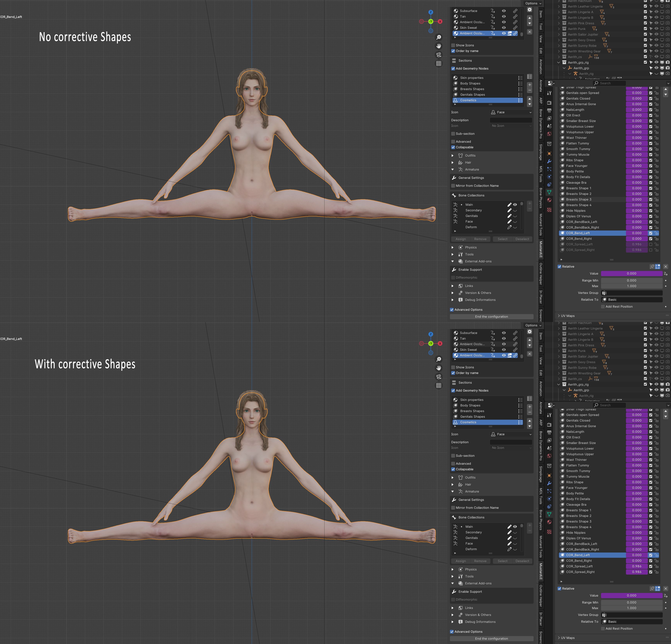The height and width of the screenshot is (644, 671).
Task: Enable Mirror from Collection Name, bottom screenshot
Action: click(x=453, y=508)
